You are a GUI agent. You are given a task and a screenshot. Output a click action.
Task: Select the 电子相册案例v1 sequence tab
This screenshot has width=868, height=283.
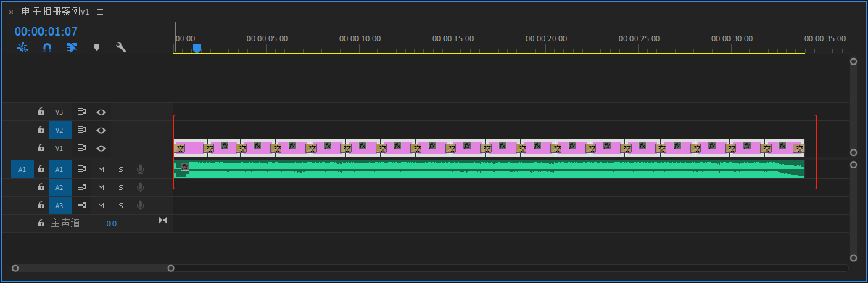55,11
